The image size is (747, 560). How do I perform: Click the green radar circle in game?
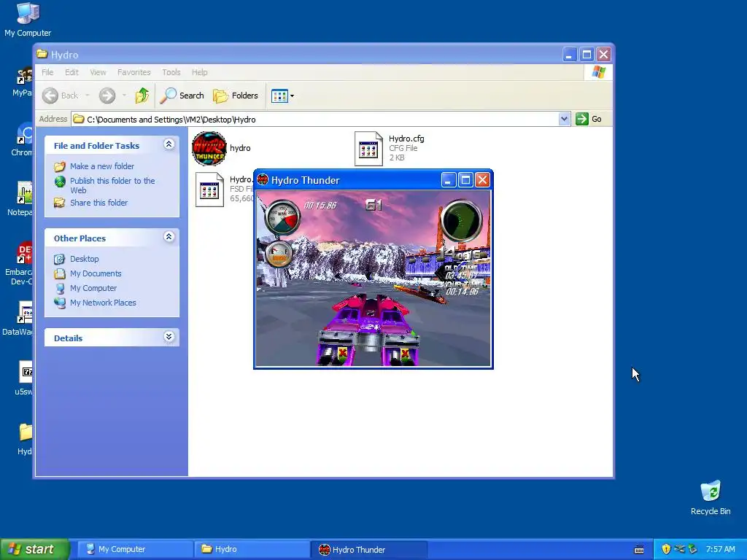coord(461,220)
